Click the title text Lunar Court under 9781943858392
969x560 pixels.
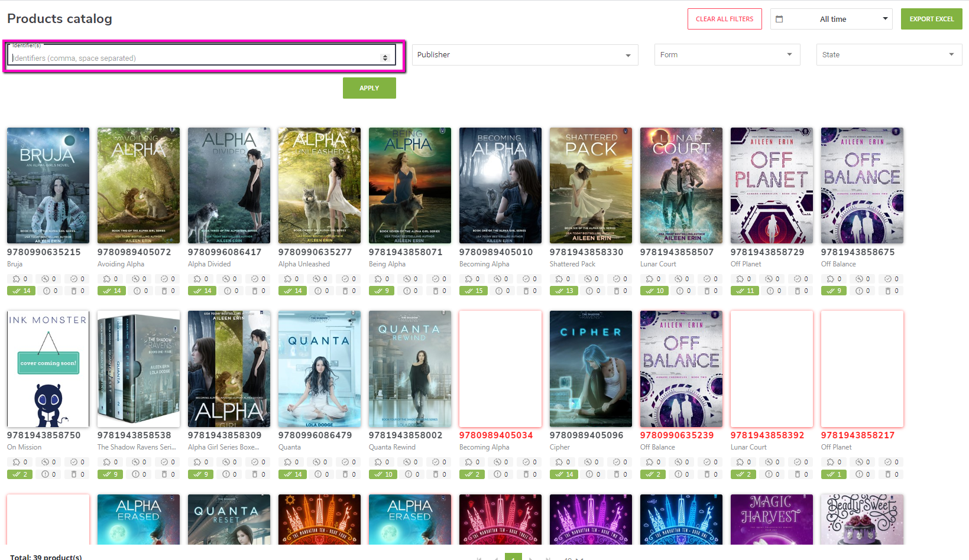pos(748,447)
